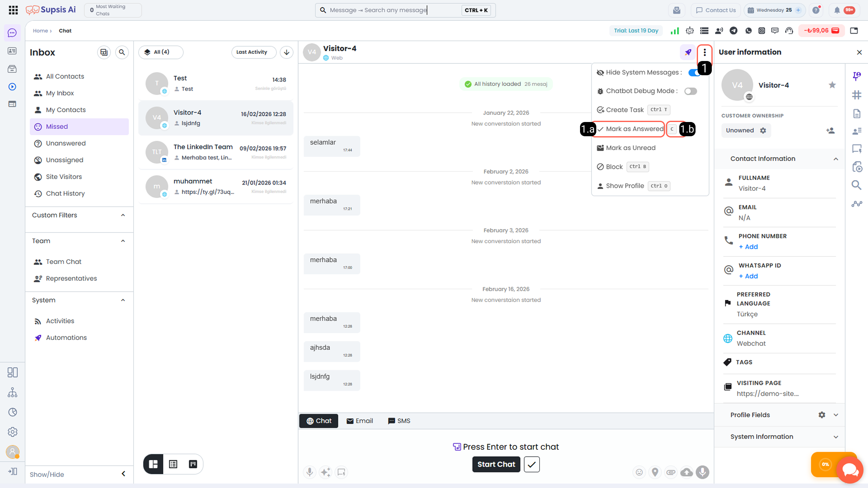Screen dimensions: 868x488
Task: Collapse the Contact Information section
Action: tap(836, 159)
